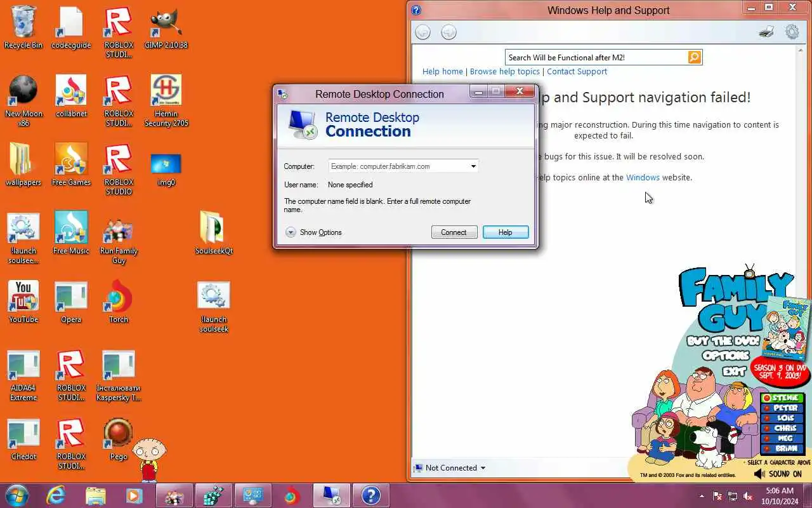Open the Computer name dropdown arrow
The height and width of the screenshot is (508, 812).
coord(473,166)
